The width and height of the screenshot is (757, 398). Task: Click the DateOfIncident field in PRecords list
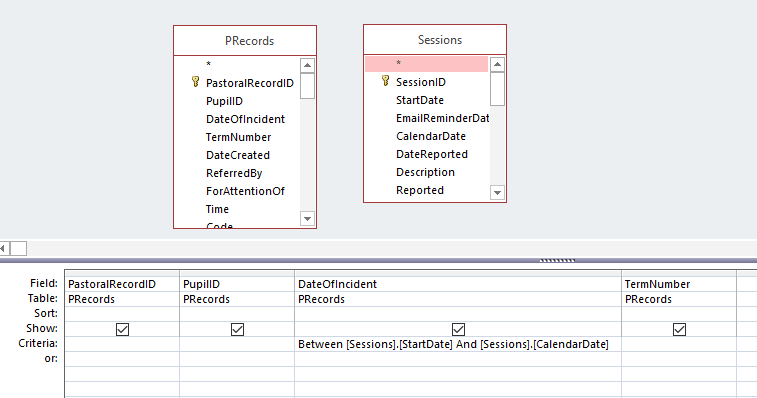pos(245,119)
